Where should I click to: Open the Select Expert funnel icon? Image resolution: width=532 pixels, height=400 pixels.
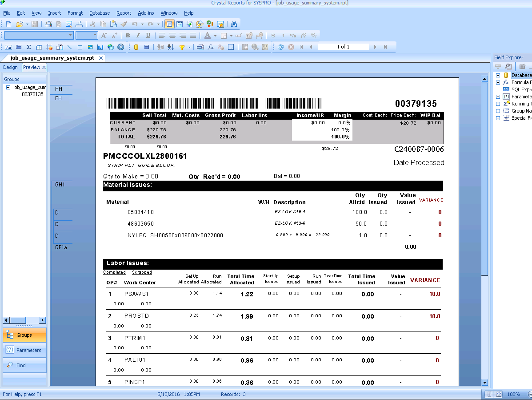182,47
